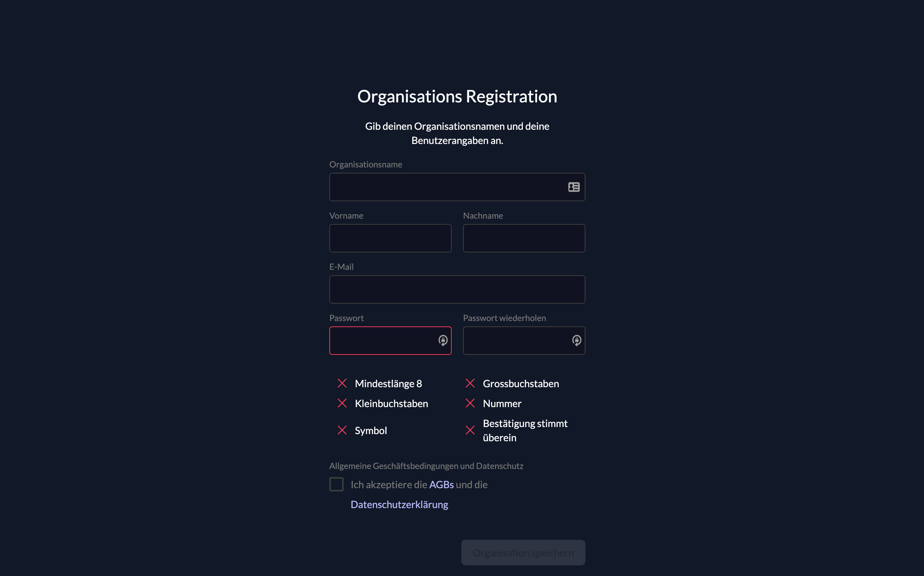924x576 pixels.
Task: Focus the Passwort input field
Action: [381, 341]
